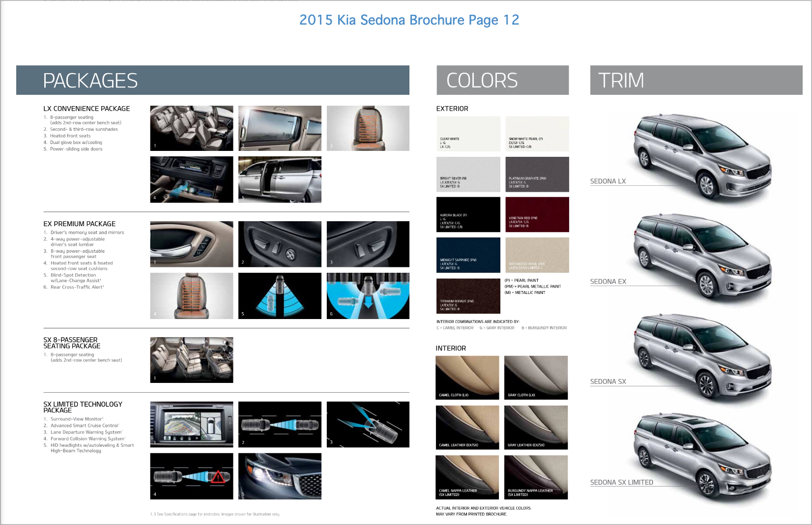The width and height of the screenshot is (812, 525).
Task: Select the 'SX 8-PASSENGER SEATING PACKAGE' heading
Action: click(x=72, y=343)
